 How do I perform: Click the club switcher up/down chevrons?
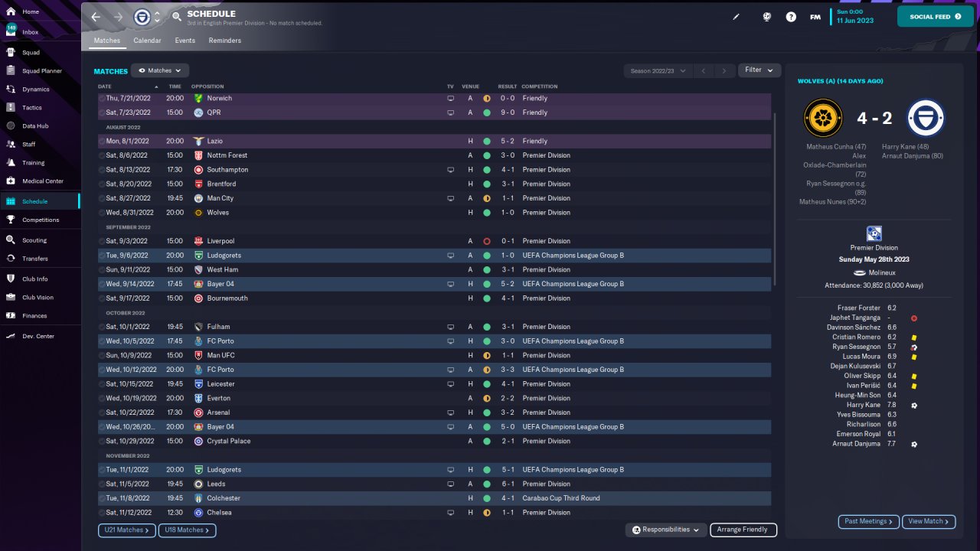pyautogui.click(x=157, y=17)
